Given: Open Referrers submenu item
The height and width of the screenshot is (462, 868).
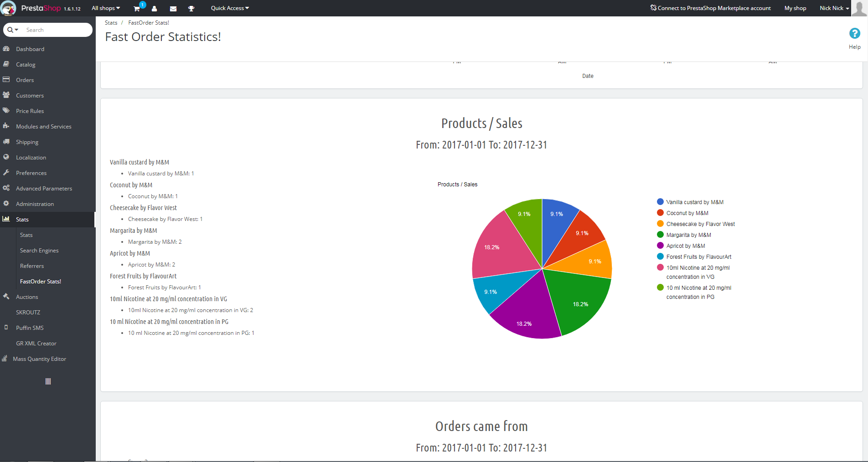Looking at the screenshot, I should [x=32, y=266].
